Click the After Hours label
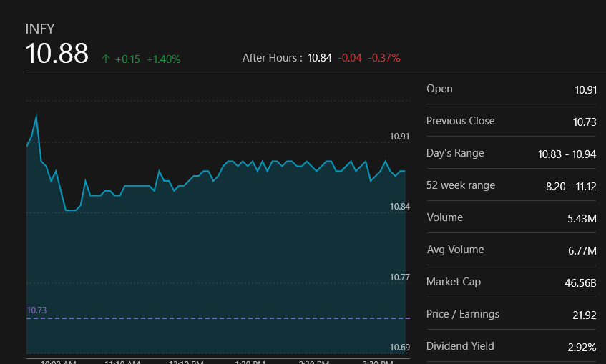This screenshot has height=364, width=606. click(272, 57)
